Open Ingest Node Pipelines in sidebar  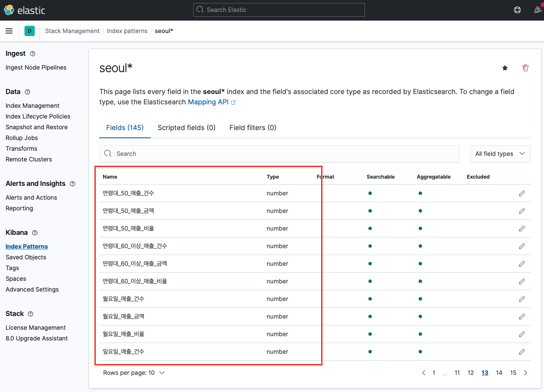(36, 67)
